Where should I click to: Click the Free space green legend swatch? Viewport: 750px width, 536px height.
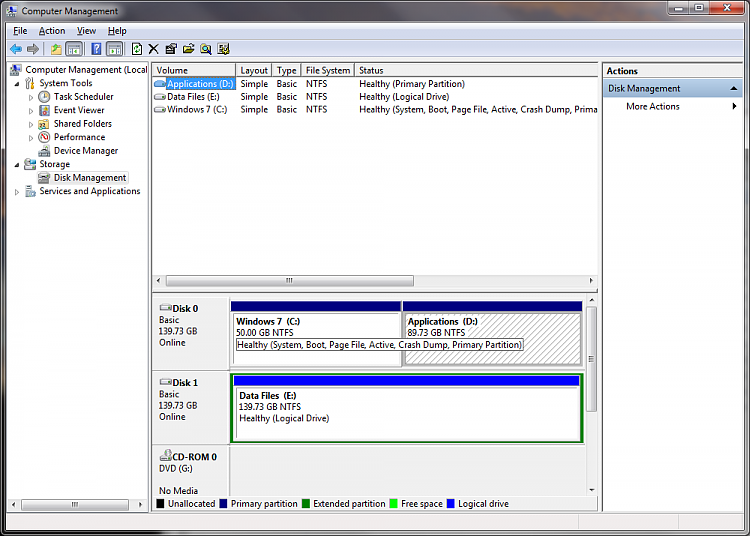point(394,503)
